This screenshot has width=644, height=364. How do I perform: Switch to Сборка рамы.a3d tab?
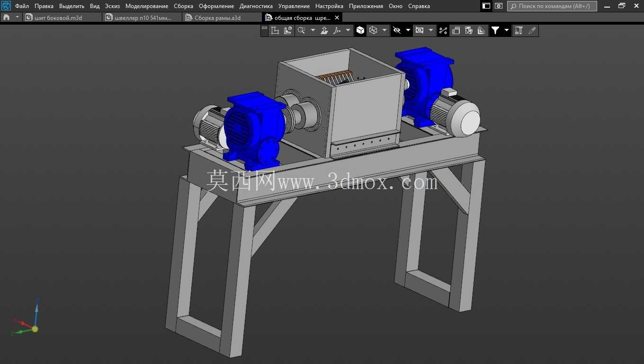pos(222,18)
